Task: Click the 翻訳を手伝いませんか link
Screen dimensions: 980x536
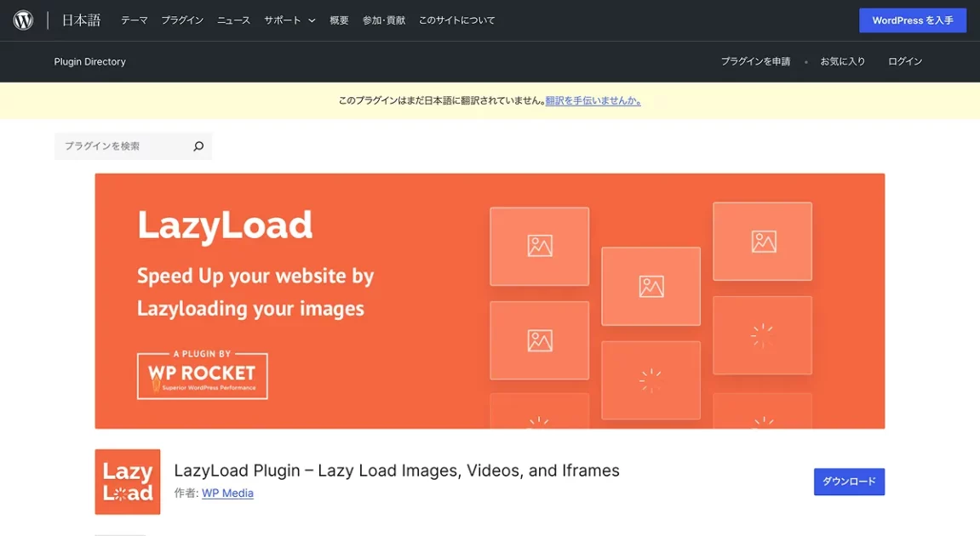Action: [593, 100]
